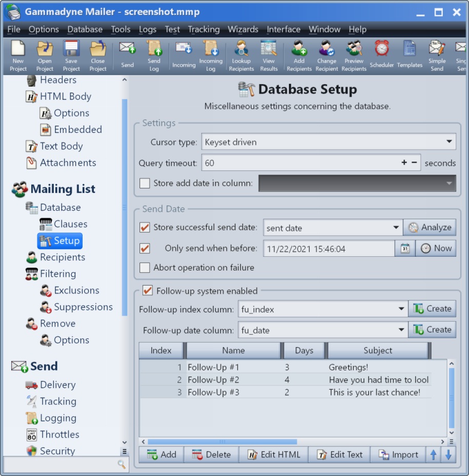Save the project using Save Project icon
Viewport: 469px width, 476px height.
71,56
